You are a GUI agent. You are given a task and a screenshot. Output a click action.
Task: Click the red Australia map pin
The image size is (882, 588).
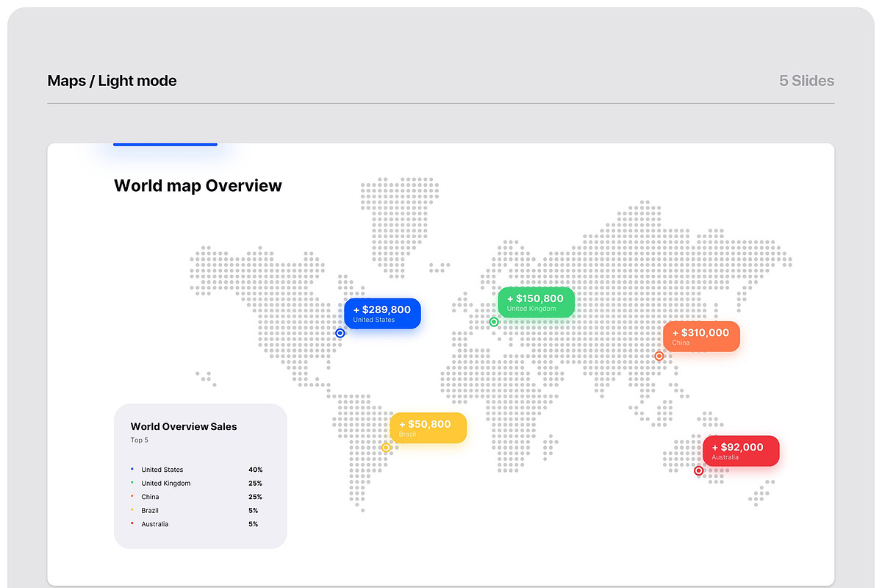coord(699,470)
